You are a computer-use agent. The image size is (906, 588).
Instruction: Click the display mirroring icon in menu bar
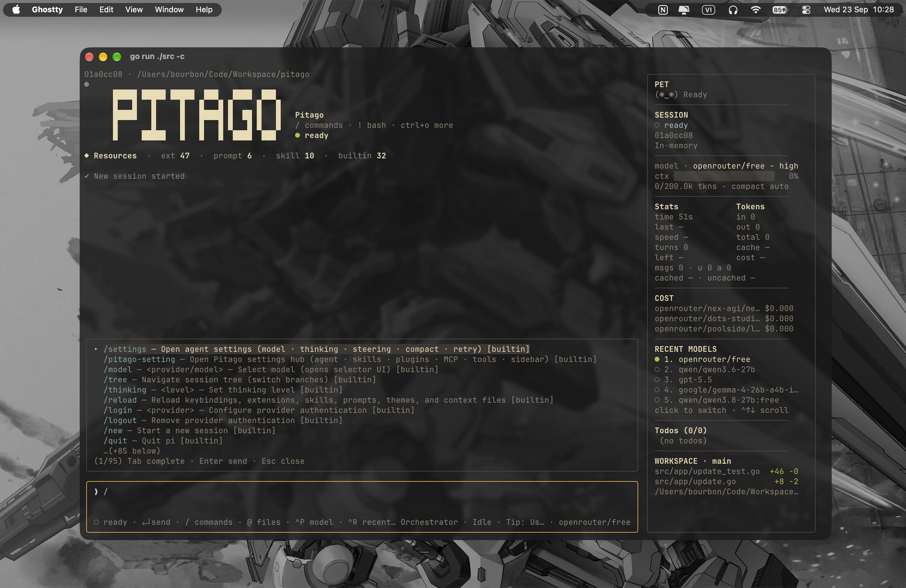point(684,10)
